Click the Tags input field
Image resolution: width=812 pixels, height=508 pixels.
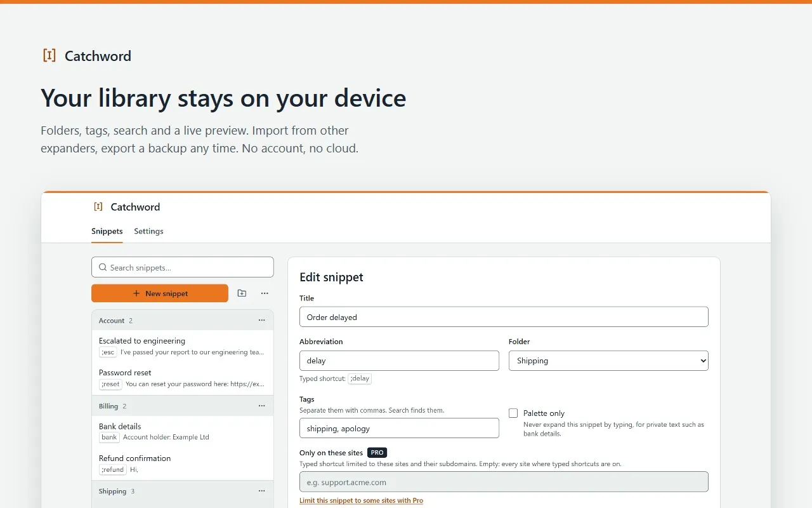[x=399, y=428]
